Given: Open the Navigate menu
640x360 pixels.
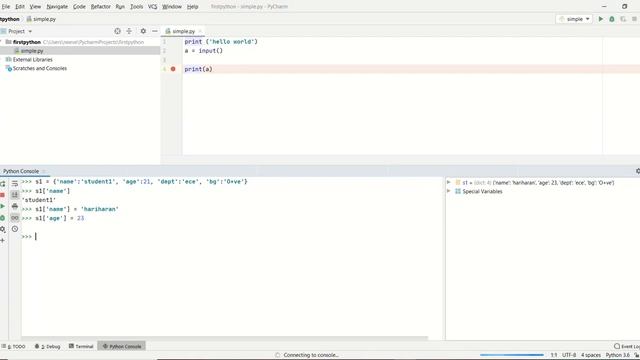Looking at the screenshot, I should pos(57,7).
